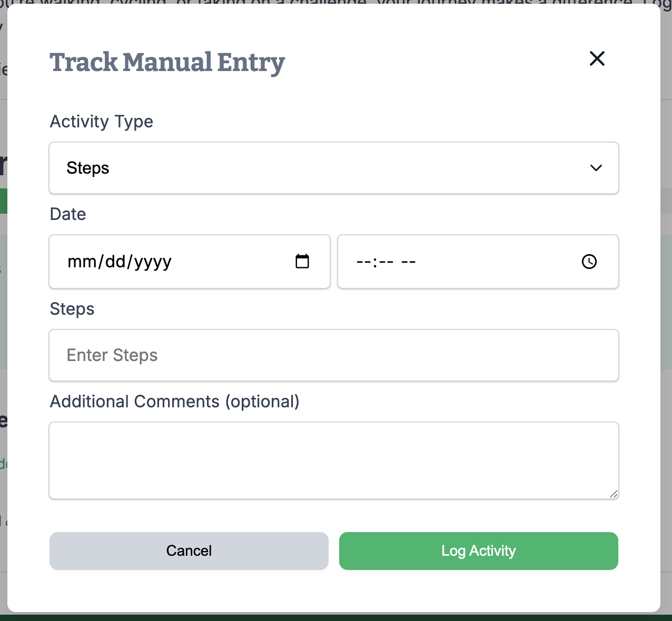Close the Track Manual Entry dialog
Screen dimensions: 672x621
[x=597, y=58]
